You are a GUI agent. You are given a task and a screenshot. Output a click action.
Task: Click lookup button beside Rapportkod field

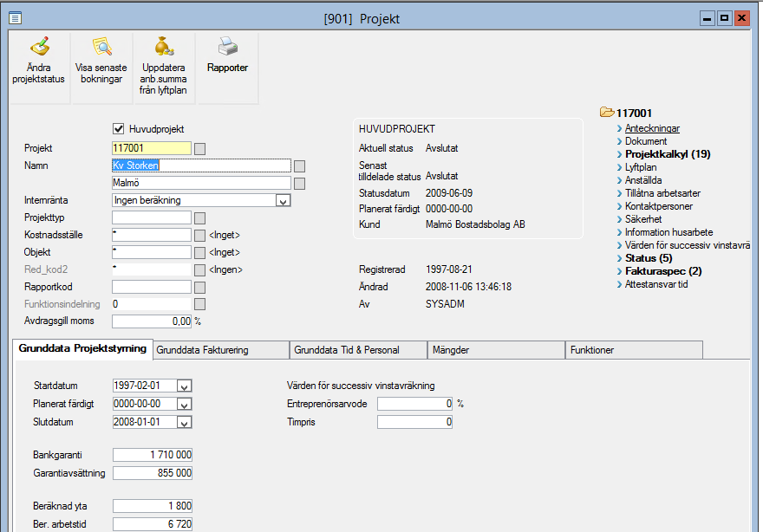tap(199, 288)
